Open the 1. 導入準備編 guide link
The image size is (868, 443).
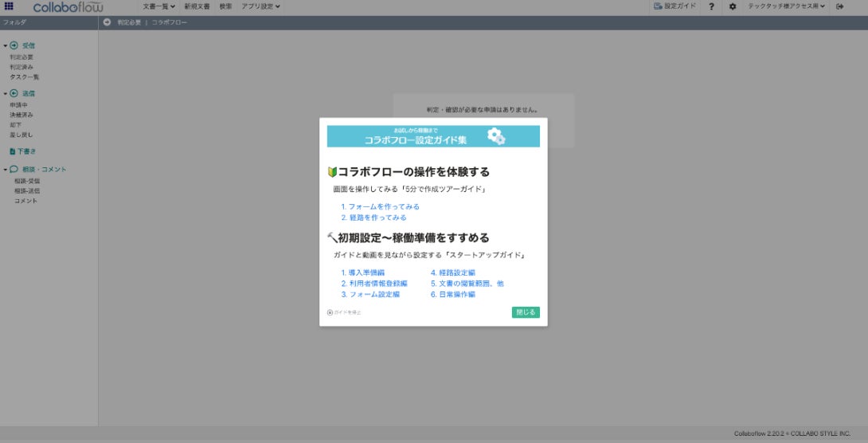(x=362, y=272)
